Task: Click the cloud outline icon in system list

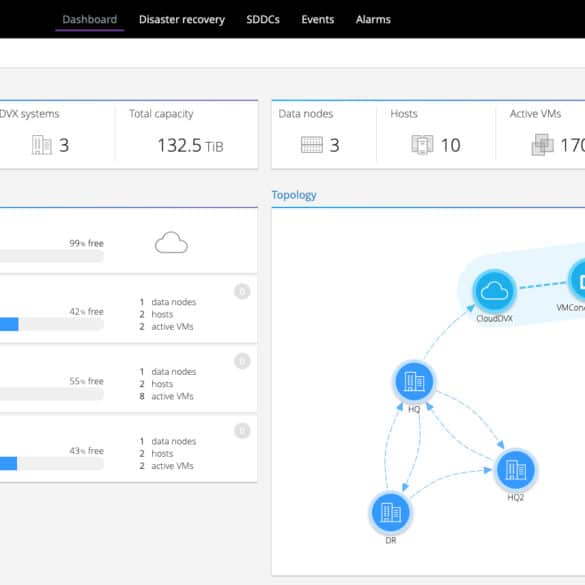Action: pos(171,243)
